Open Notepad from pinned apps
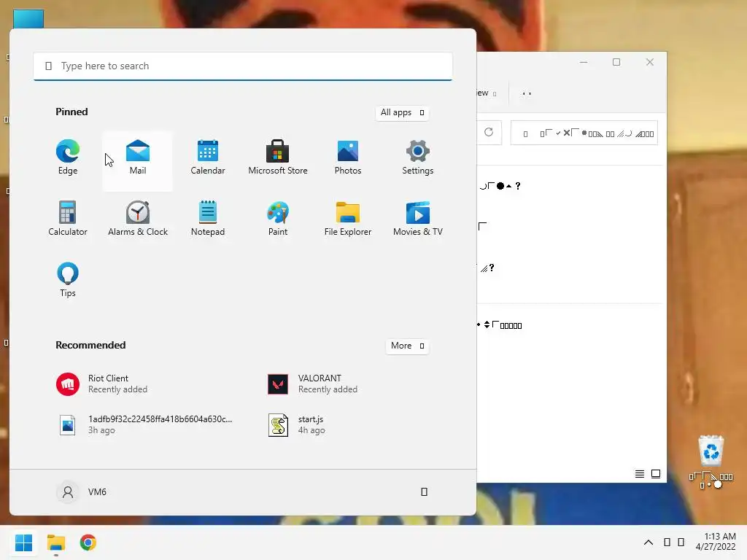The width and height of the screenshot is (747, 560). [x=208, y=219]
